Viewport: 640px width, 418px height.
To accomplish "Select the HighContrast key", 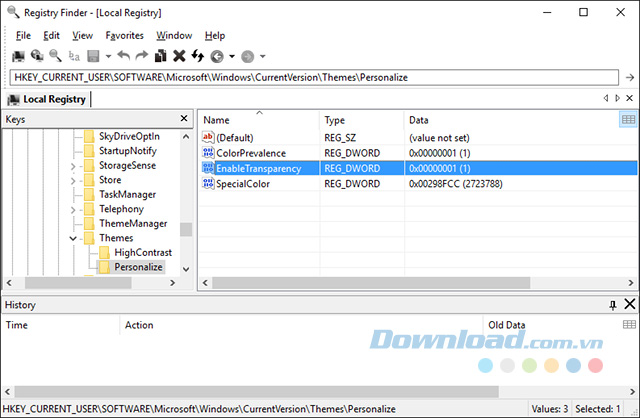I will [x=143, y=253].
